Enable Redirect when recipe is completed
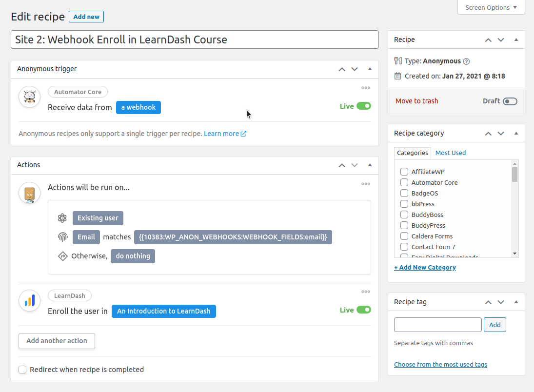 pos(22,370)
